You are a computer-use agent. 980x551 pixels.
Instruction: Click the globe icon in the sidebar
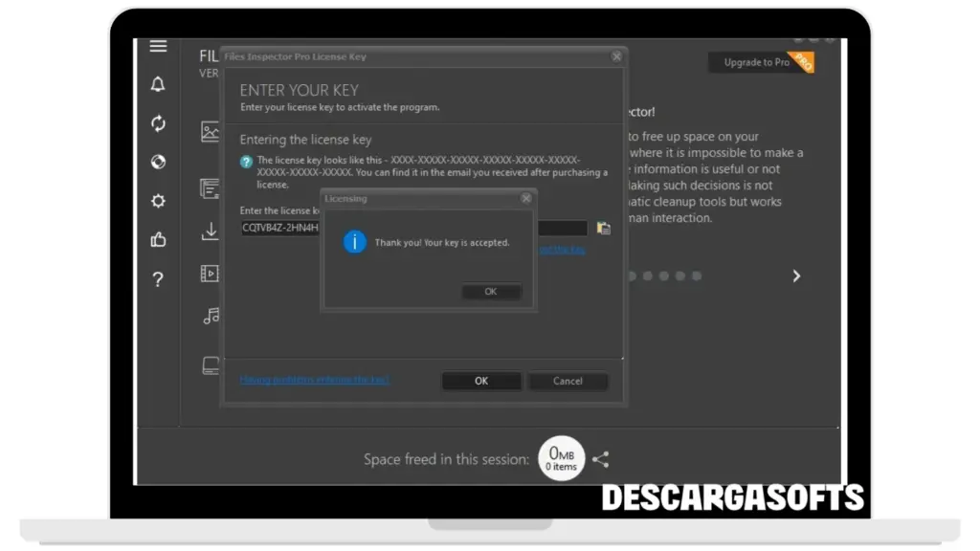(158, 162)
